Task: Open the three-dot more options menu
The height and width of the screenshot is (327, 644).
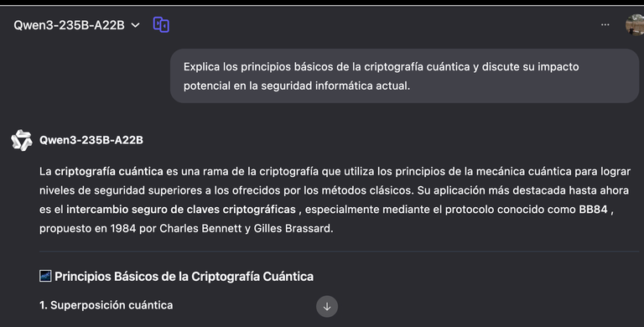Action: click(x=605, y=24)
